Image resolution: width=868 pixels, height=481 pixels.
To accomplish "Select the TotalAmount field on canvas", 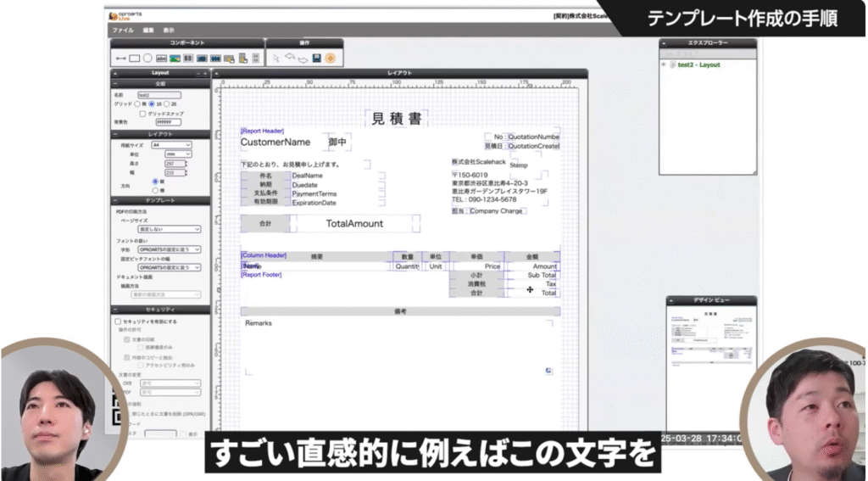I will click(x=354, y=224).
